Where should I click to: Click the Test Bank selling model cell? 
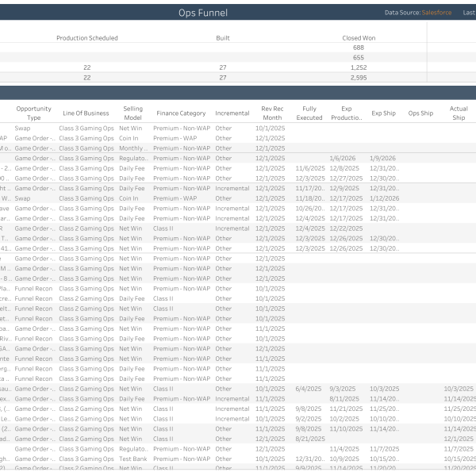coord(133,459)
